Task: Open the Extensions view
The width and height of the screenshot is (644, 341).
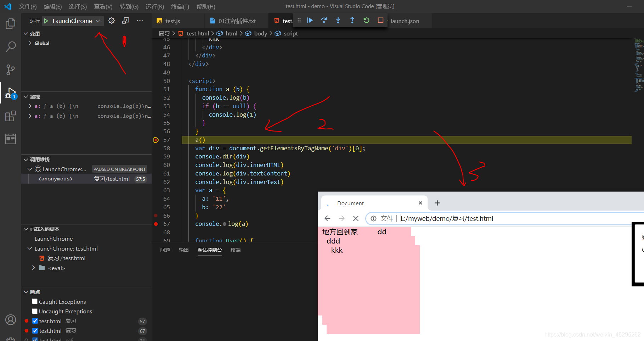Action: (10, 116)
